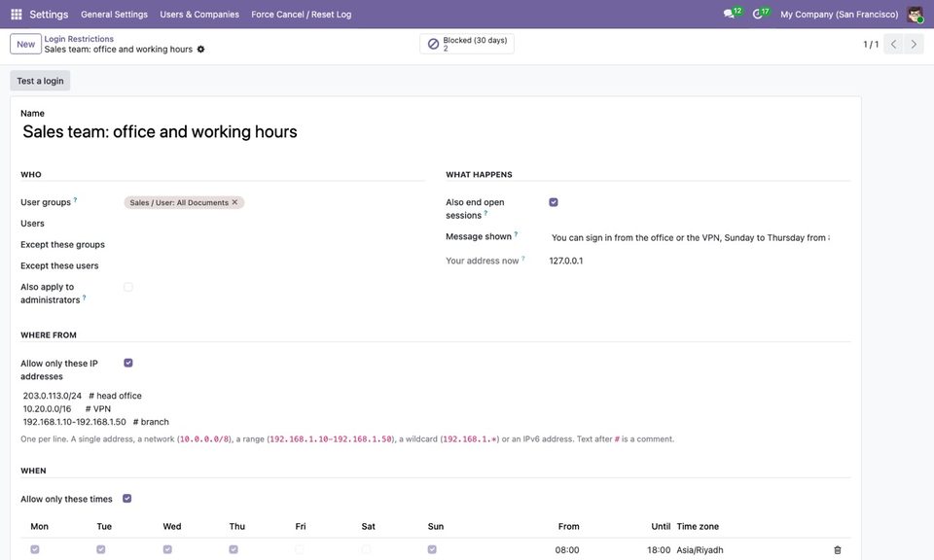Click the Test a login button
This screenshot has width=934, height=560.
[40, 81]
